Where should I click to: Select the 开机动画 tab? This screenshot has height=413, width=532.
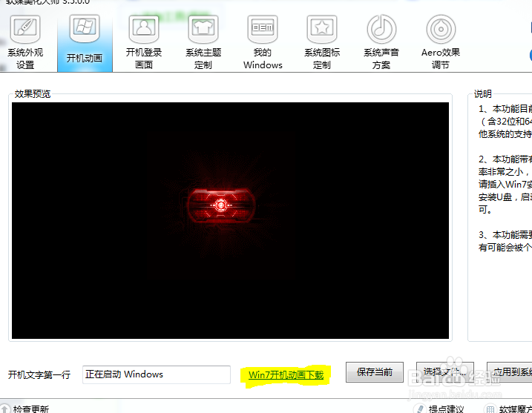(85, 42)
